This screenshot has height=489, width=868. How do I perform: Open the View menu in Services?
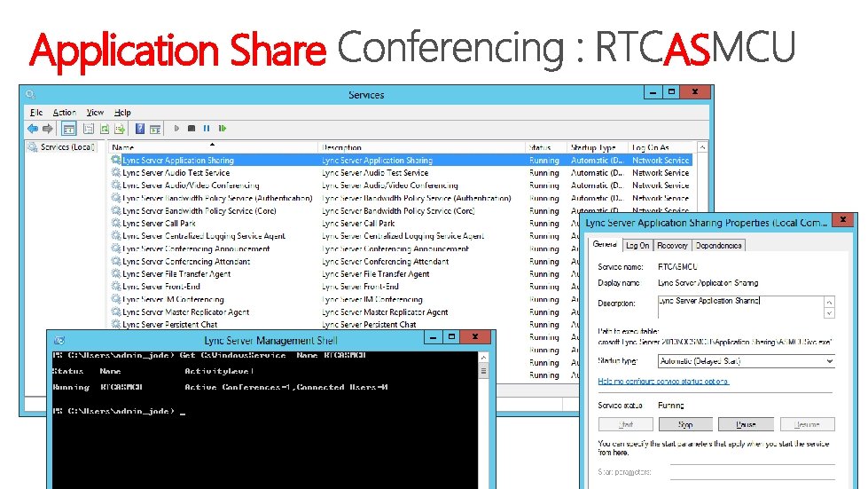pyautogui.click(x=95, y=113)
